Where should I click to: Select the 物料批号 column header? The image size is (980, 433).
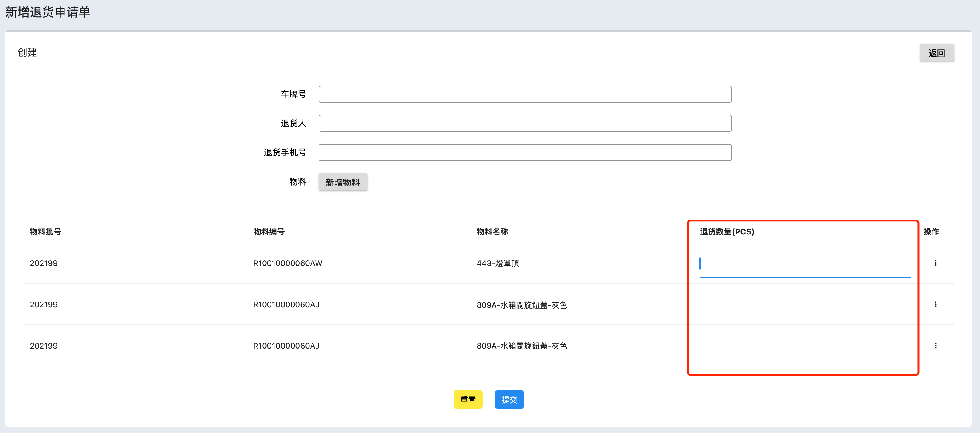pos(45,231)
